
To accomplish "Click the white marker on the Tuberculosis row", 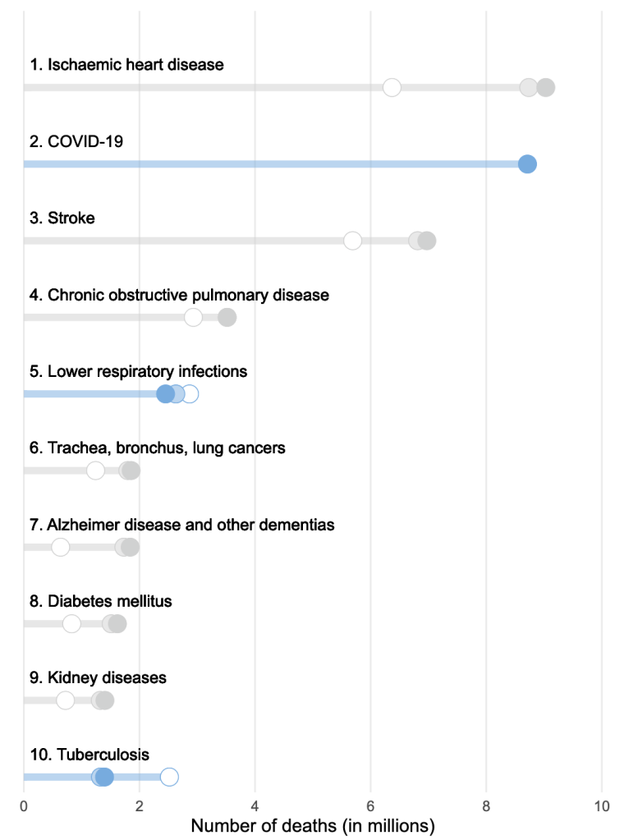I will [x=169, y=777].
